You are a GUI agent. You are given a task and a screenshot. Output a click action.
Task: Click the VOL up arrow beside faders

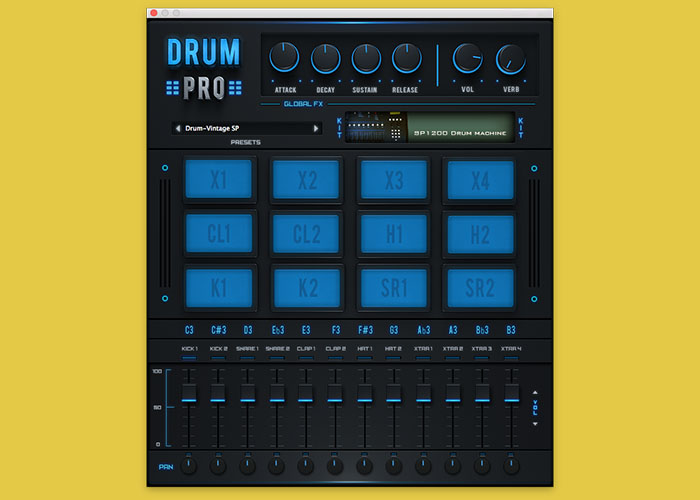(535, 392)
